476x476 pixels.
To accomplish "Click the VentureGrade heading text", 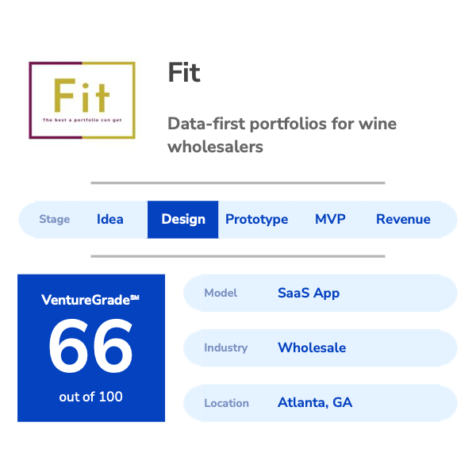I will pos(90,300).
